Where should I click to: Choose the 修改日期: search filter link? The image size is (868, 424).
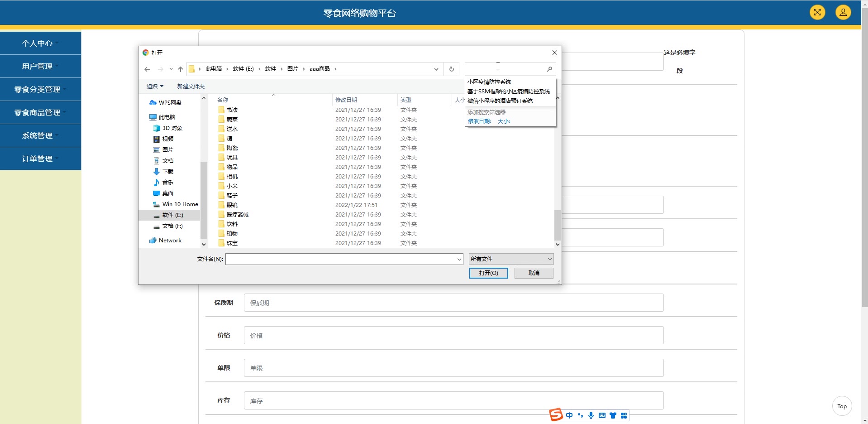pyautogui.click(x=479, y=121)
